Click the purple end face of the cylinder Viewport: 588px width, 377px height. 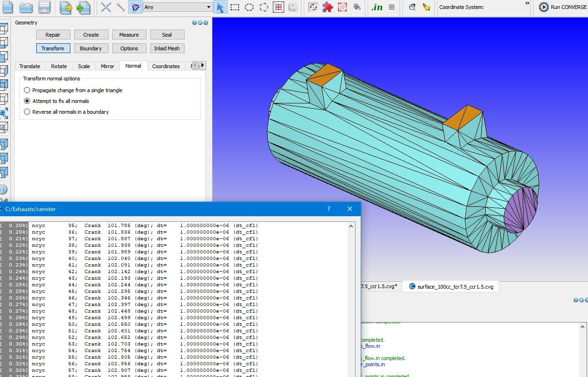click(520, 208)
